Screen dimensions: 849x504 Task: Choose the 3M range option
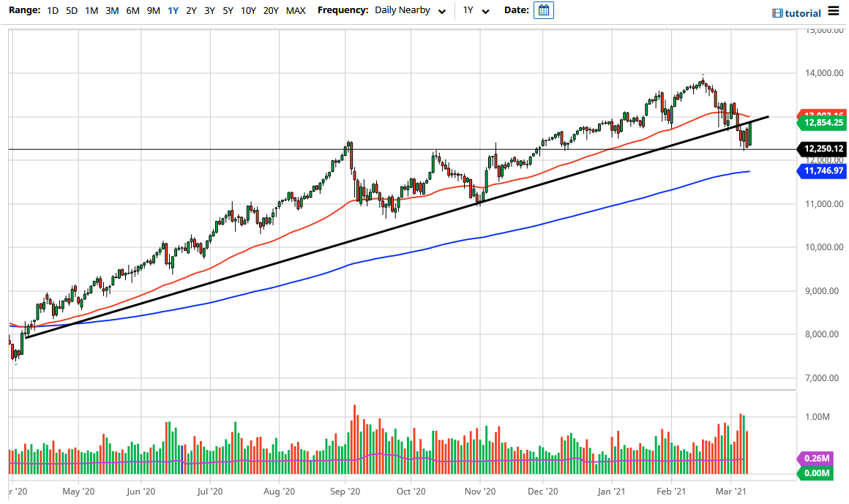click(111, 11)
